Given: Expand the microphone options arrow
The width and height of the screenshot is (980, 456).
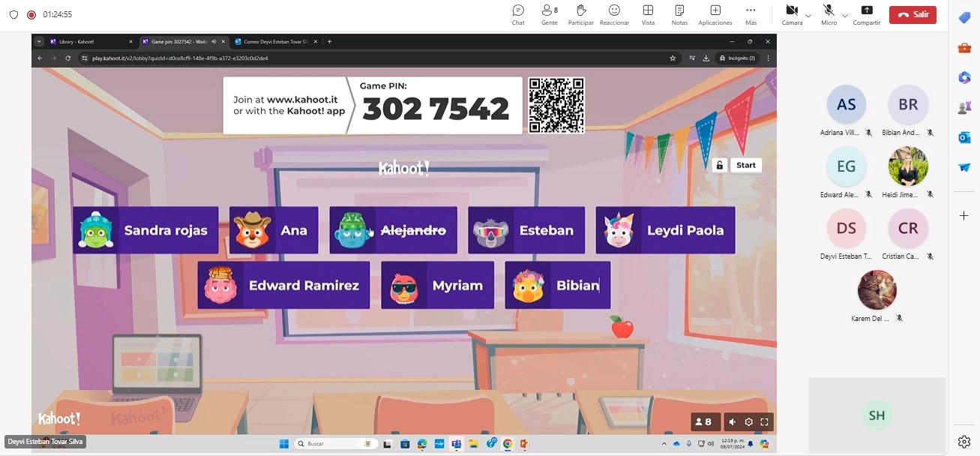Looking at the screenshot, I should (x=845, y=15).
